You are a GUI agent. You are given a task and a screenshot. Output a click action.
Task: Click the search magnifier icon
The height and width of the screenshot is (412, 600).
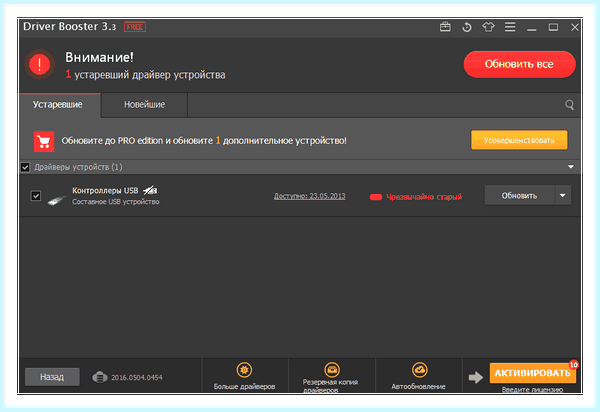click(x=569, y=105)
